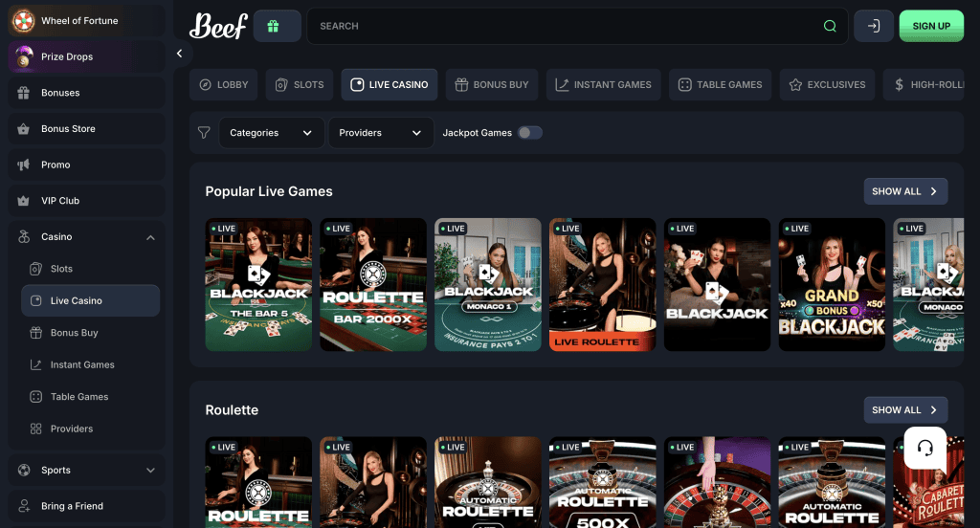Open the Categories dropdown
Image resolution: width=980 pixels, height=528 pixels.
[x=271, y=133]
